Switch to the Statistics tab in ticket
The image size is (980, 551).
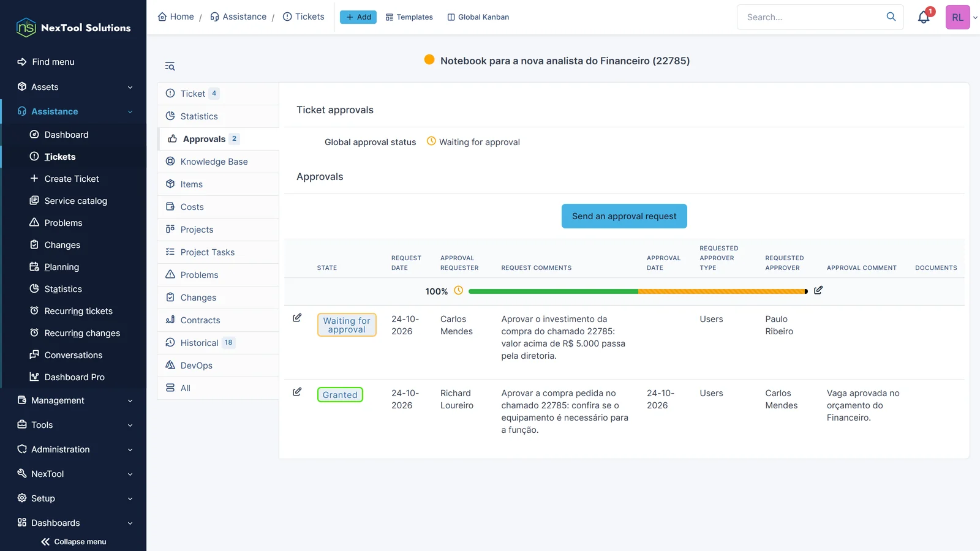(x=218, y=116)
